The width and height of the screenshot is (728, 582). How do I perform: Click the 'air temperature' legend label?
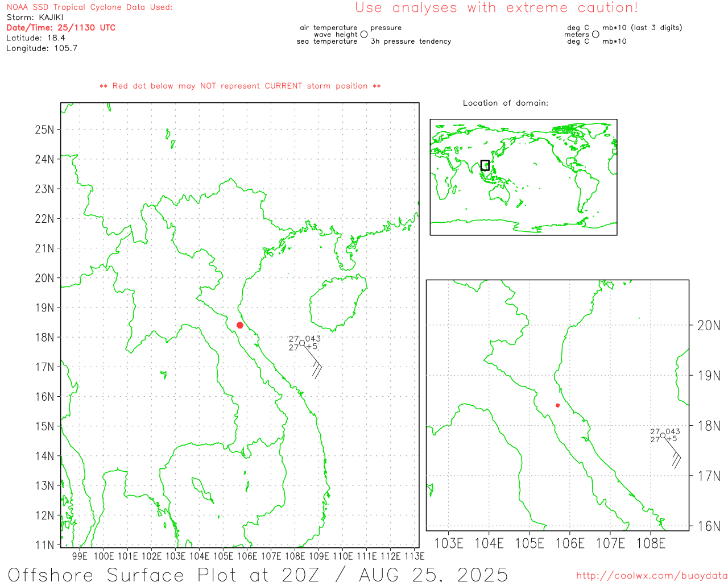[x=329, y=27]
